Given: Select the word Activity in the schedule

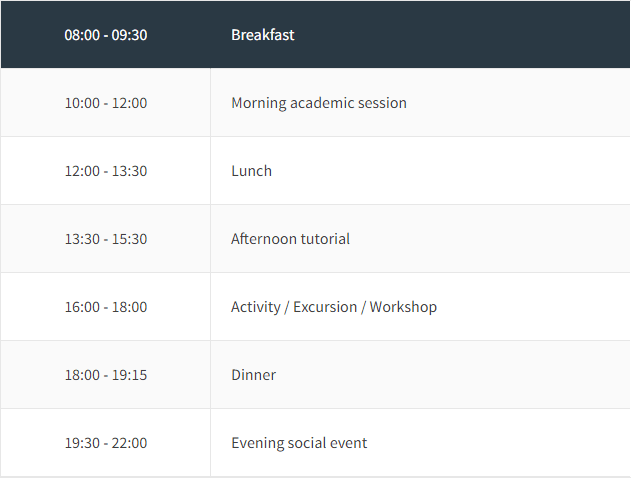Looking at the screenshot, I should pos(256,307).
